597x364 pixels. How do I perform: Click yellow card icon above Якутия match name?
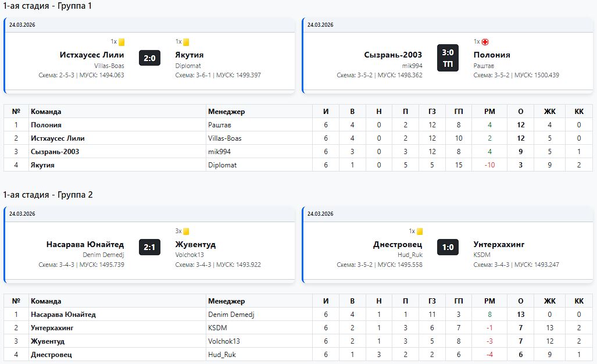[186, 42]
